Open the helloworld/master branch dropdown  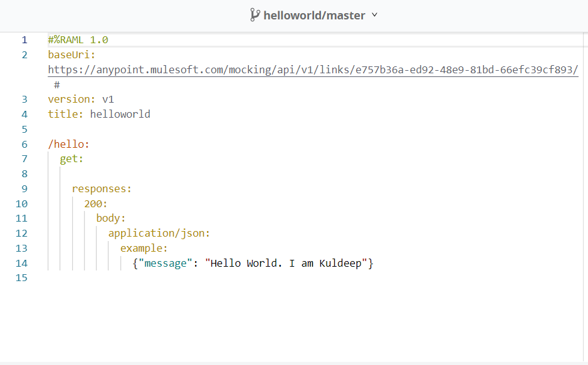click(x=314, y=16)
